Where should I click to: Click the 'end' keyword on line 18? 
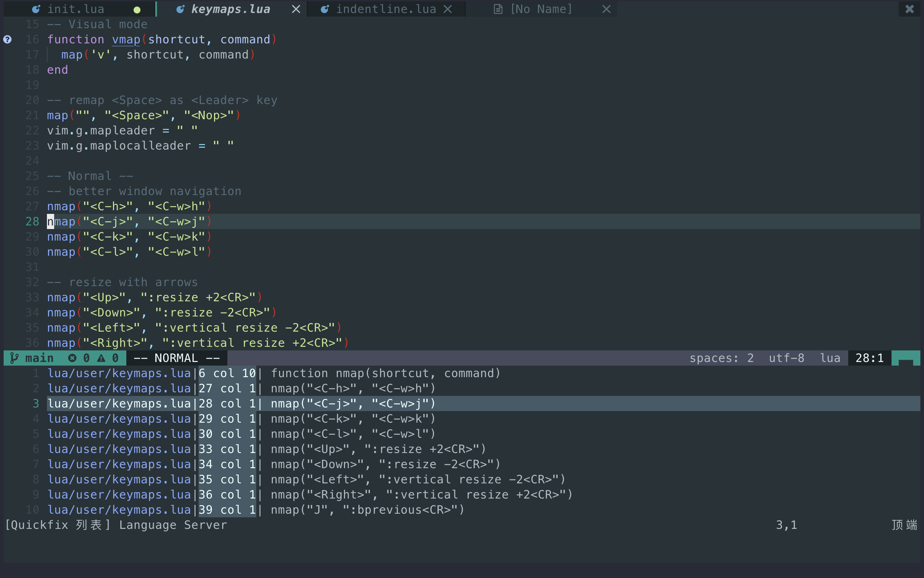click(58, 70)
